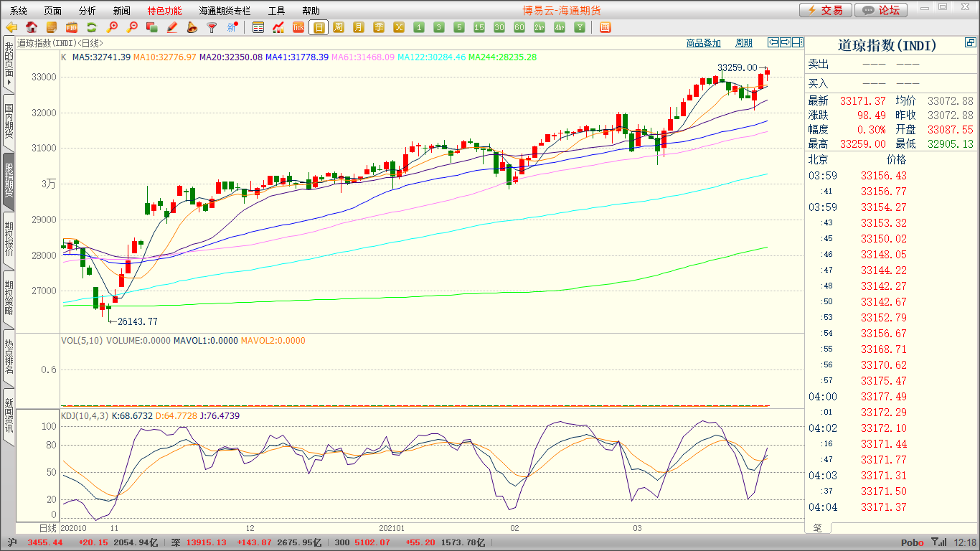The height and width of the screenshot is (551, 980).
Task: Click the green refresh arrows icon
Action: point(92,28)
